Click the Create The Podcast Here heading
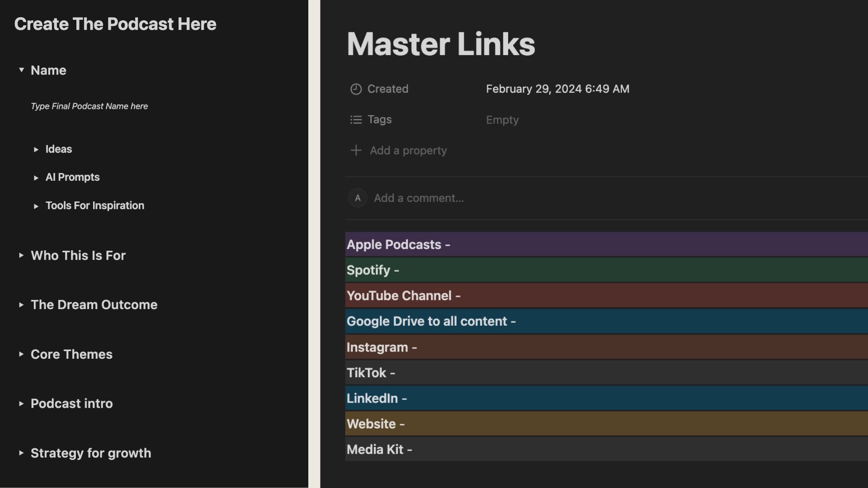 115,24
